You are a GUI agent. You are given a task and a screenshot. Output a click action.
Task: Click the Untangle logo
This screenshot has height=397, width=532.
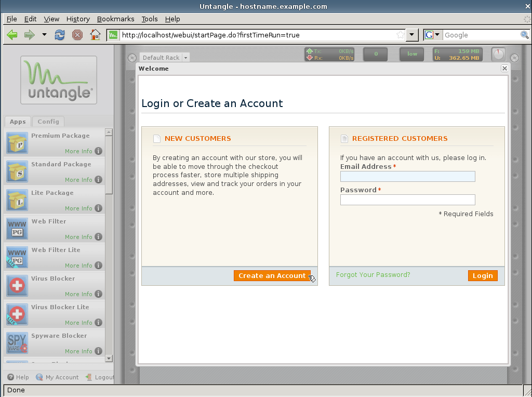coord(59,80)
